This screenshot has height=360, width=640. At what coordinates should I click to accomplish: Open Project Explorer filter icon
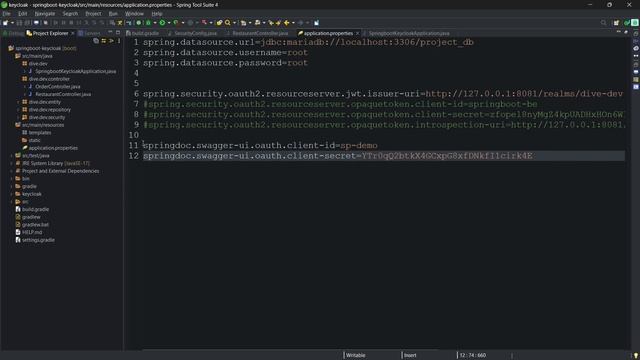point(111,41)
